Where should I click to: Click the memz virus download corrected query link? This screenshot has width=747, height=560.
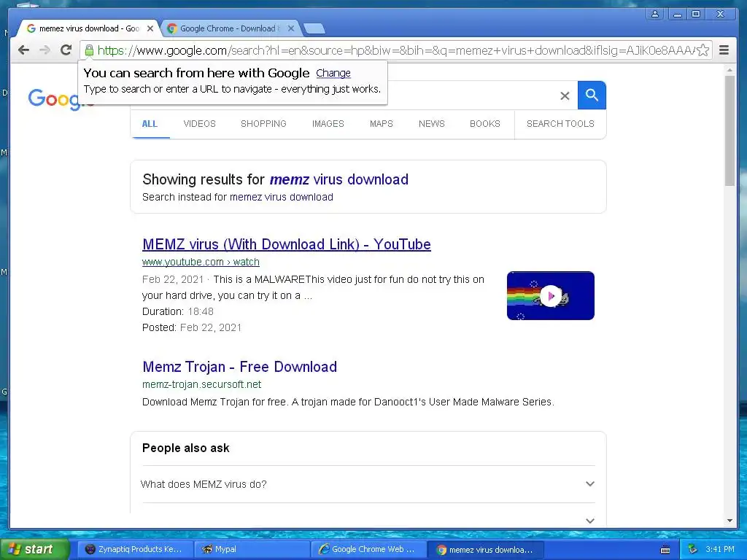338,179
